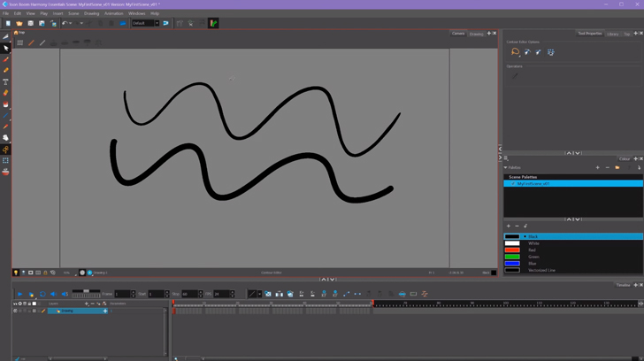Click the FPS input field
Image resolution: width=644 pixels, height=361 pixels.
[x=220, y=294]
